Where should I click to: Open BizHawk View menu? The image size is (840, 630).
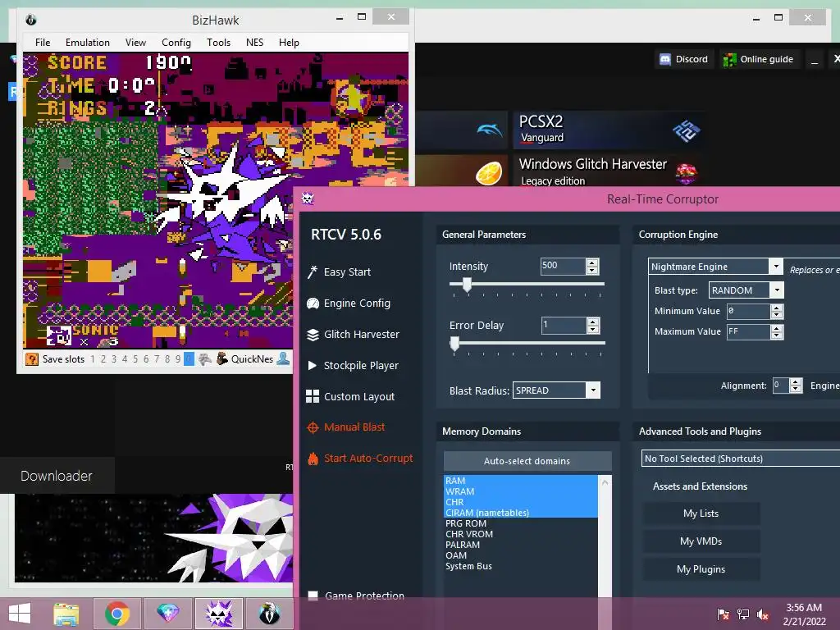[x=135, y=43]
